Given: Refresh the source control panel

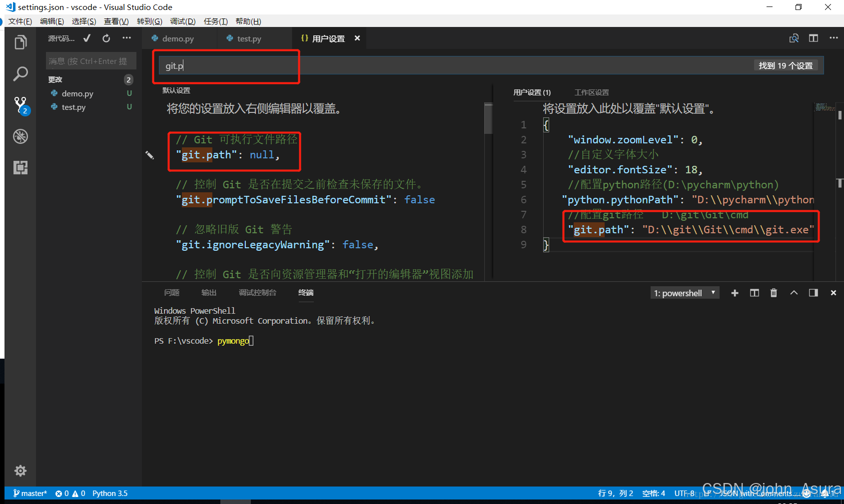Looking at the screenshot, I should click(x=106, y=38).
